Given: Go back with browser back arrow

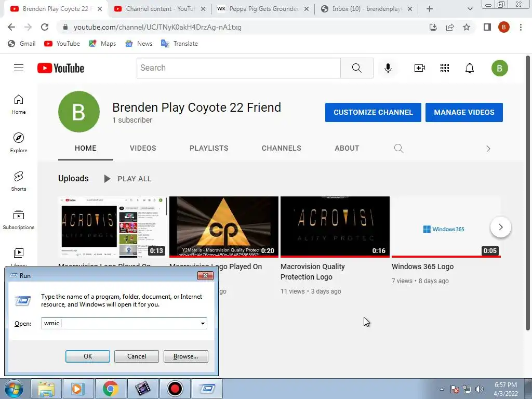Looking at the screenshot, I should [x=11, y=27].
